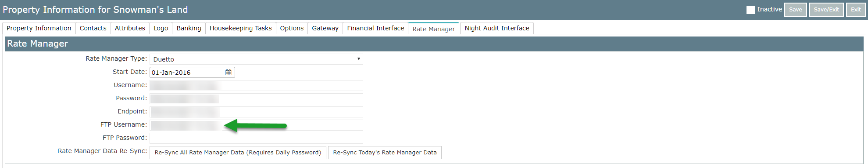868x168 pixels.
Task: Open the Banking tab
Action: pyautogui.click(x=189, y=28)
